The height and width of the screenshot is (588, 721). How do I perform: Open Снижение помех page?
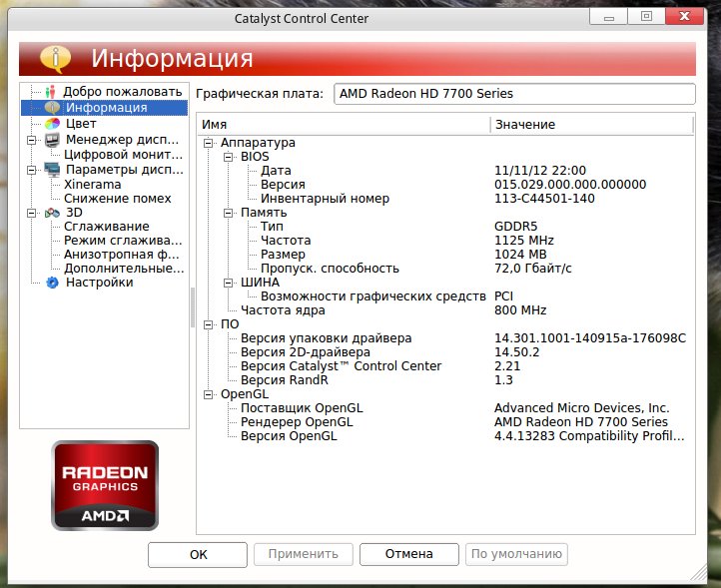117,199
